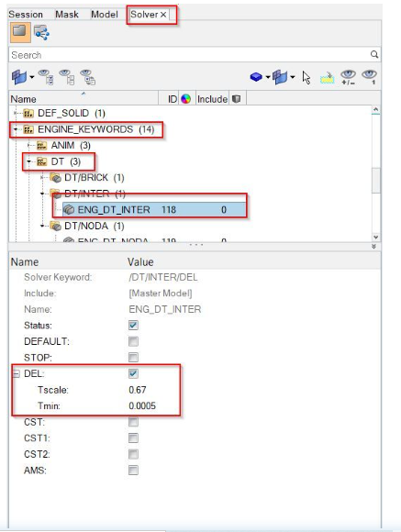Select the DT/BRICK (1) tree item
The width and height of the screenshot is (401, 532).
pyautogui.click(x=94, y=177)
